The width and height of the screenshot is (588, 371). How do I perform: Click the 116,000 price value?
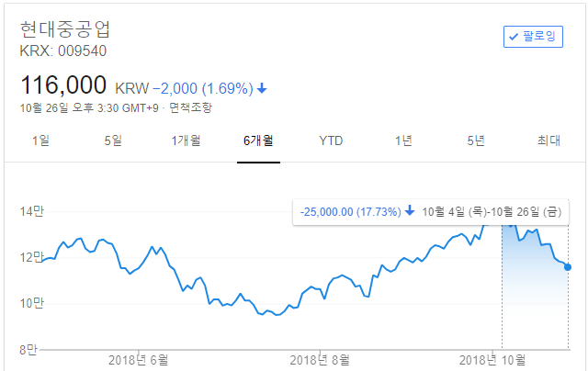point(63,85)
